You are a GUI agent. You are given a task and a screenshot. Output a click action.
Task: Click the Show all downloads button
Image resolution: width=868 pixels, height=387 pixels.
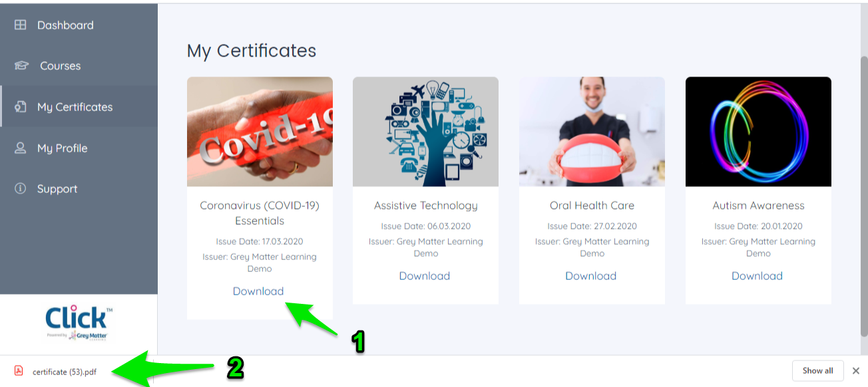[x=818, y=371]
